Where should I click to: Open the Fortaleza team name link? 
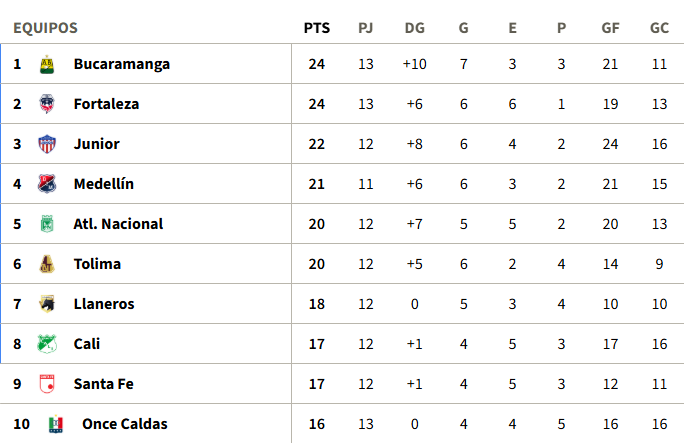click(x=106, y=104)
